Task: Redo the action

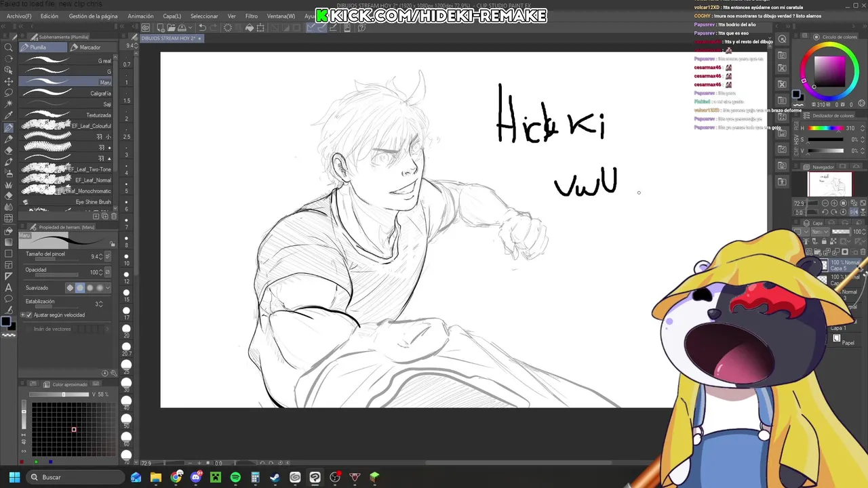Action: coord(213,28)
